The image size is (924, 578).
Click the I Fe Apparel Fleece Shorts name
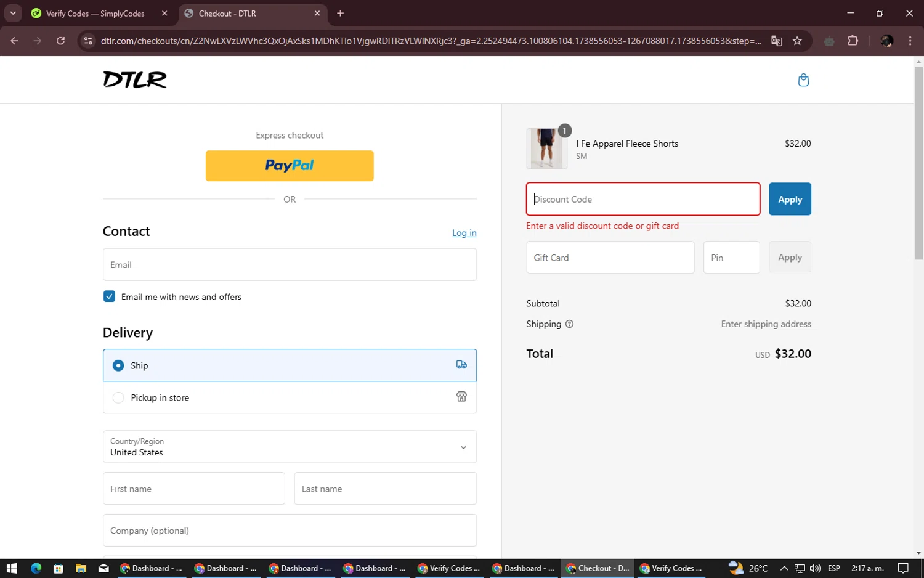627,144
